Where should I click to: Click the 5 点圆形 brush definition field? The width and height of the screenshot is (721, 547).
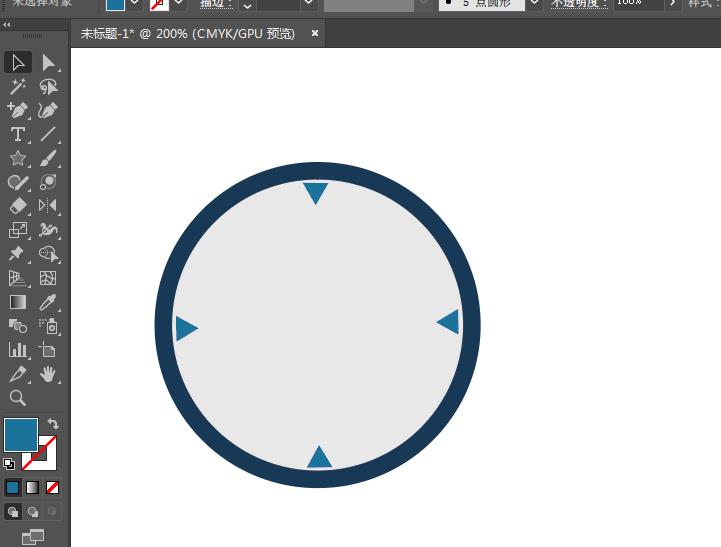(481, 5)
